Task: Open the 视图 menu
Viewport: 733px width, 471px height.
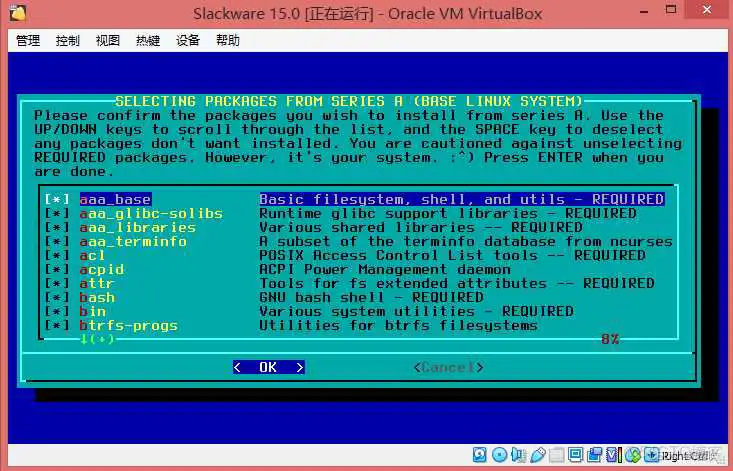Action: (108, 41)
